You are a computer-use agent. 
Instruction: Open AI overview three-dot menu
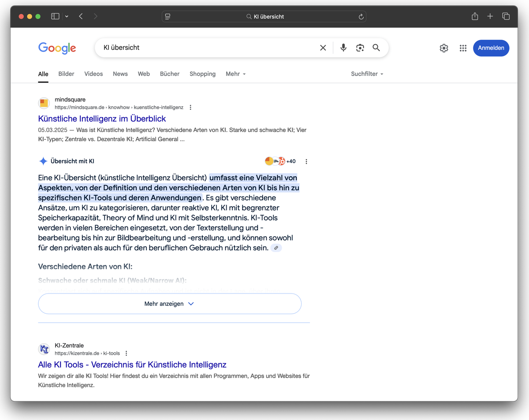[x=306, y=161]
